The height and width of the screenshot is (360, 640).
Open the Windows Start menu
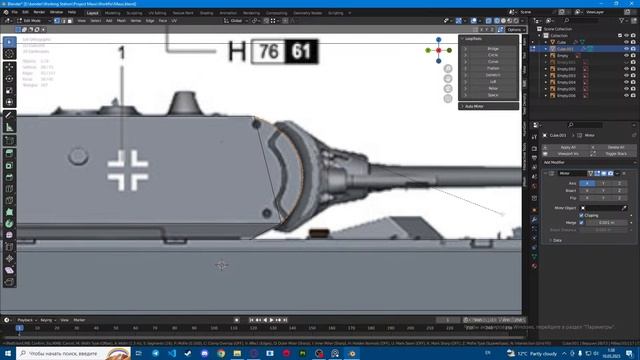click(x=8, y=353)
